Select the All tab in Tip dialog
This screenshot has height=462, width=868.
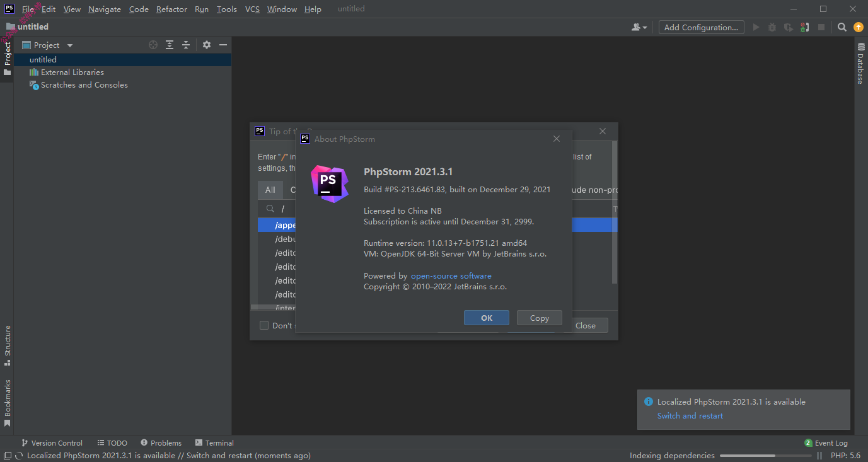click(x=270, y=190)
